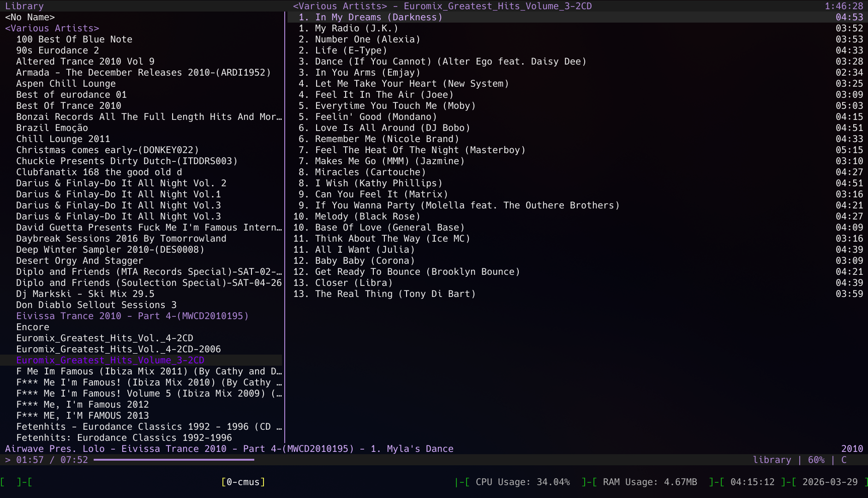
Task: Play the track "In My Dreams (Darkness)"
Action: tap(378, 17)
